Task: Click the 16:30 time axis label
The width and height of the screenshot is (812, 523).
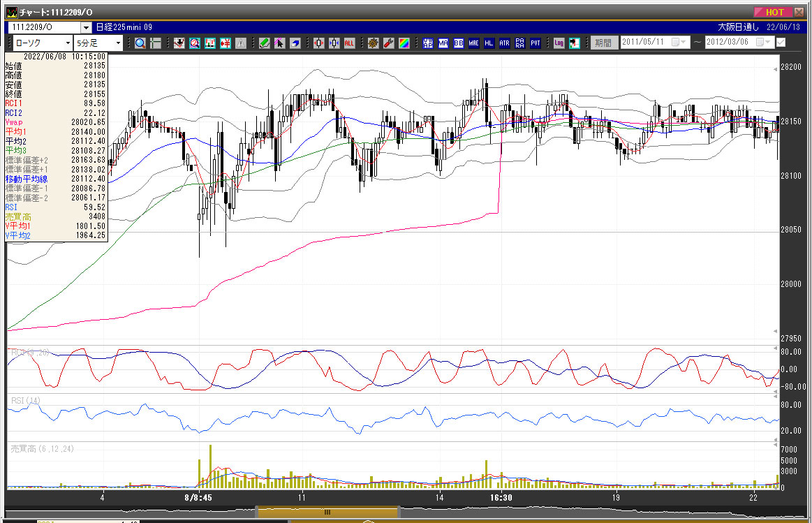Action: (x=501, y=498)
